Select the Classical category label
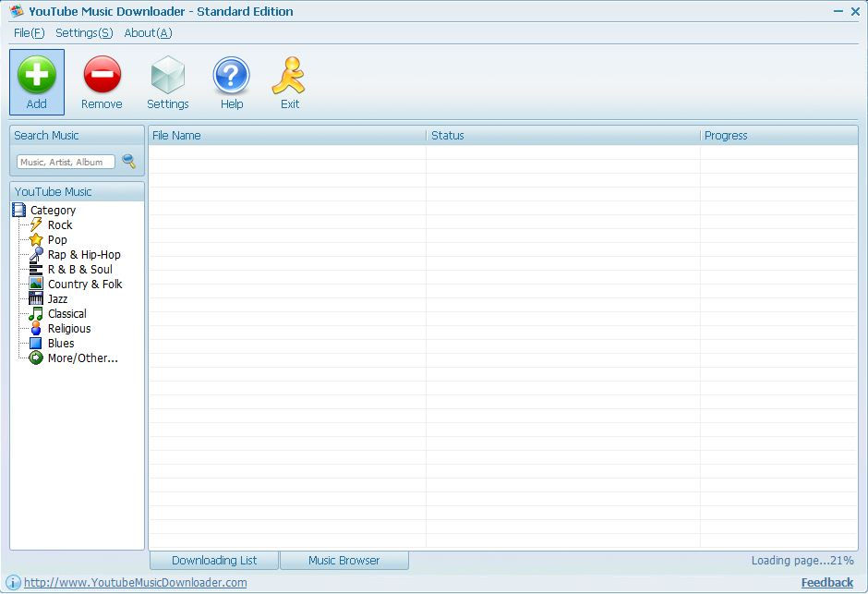868x594 pixels. click(x=67, y=314)
